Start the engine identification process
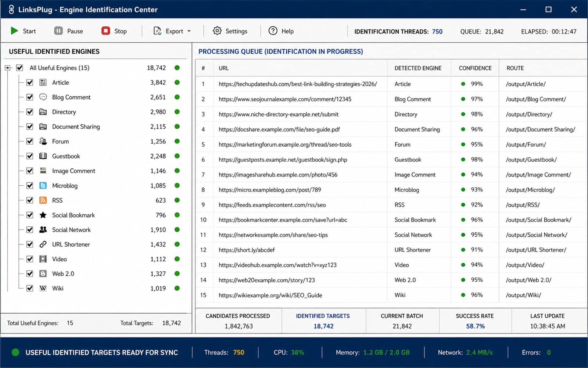 [x=24, y=31]
